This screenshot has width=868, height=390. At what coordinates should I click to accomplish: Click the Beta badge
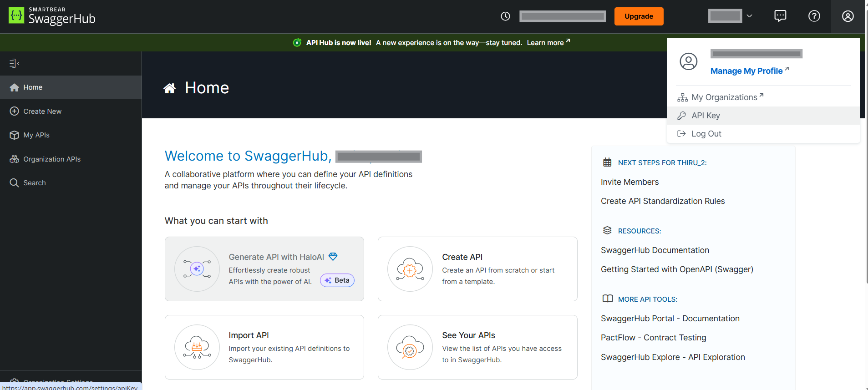click(337, 280)
